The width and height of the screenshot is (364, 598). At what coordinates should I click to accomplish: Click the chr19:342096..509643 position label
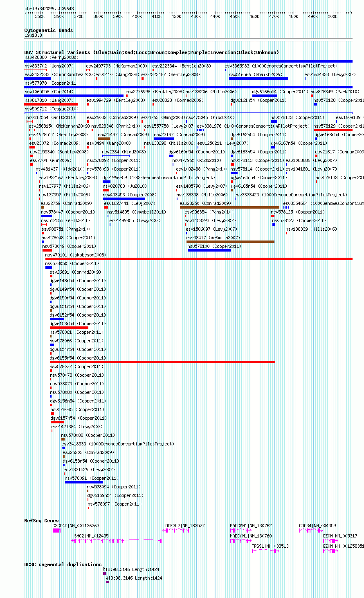point(49,9)
